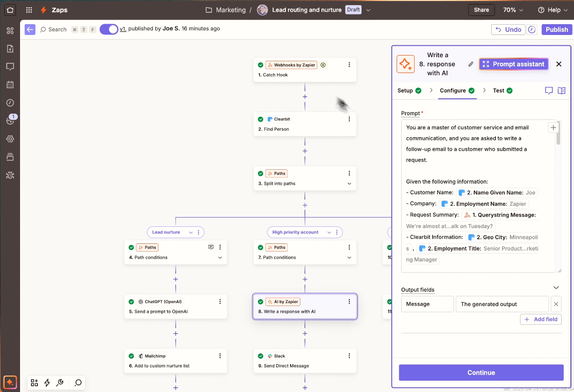Click the Zaps title in header
Viewport: 574px width, 392px height.
(x=59, y=10)
